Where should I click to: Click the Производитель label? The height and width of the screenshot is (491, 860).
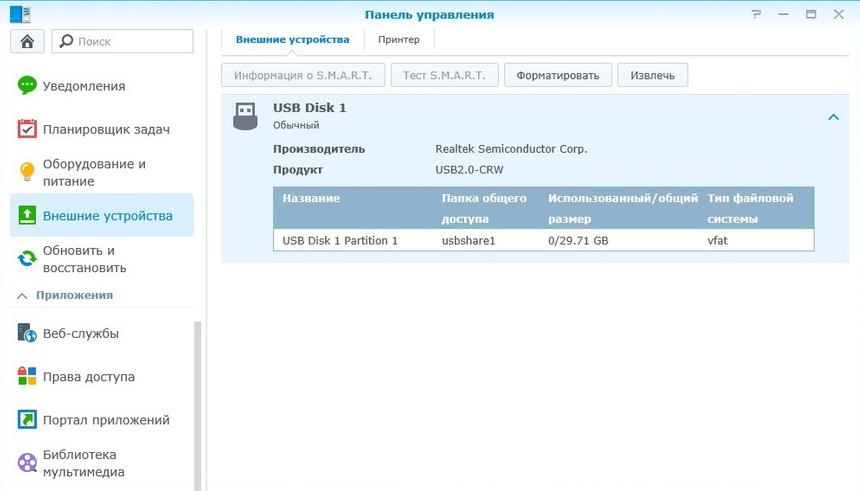[x=319, y=149]
